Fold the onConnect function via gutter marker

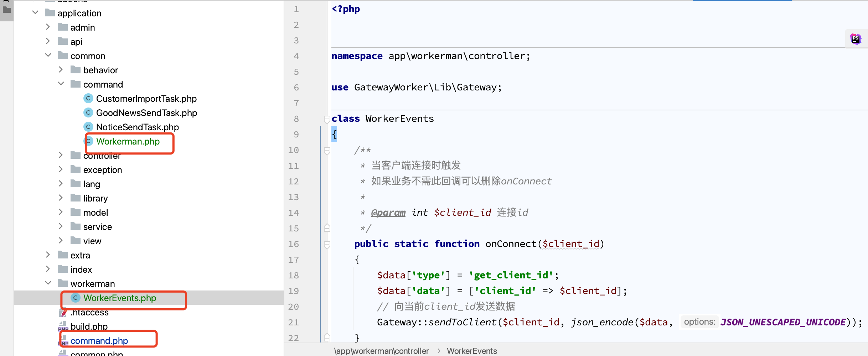327,244
